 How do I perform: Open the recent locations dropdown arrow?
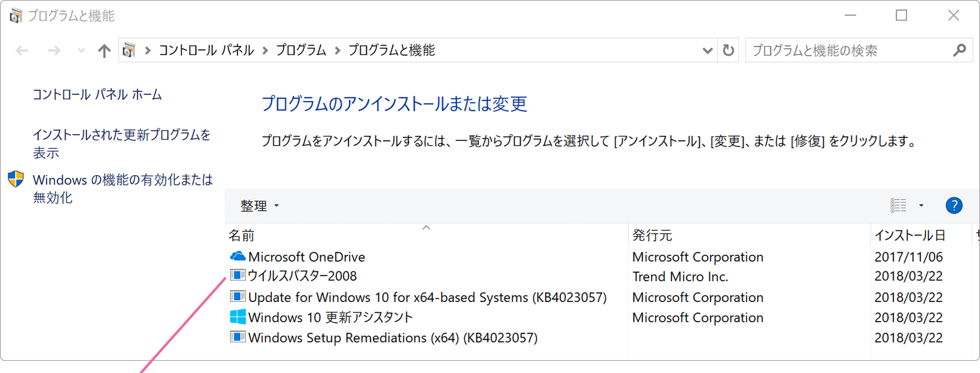[x=81, y=50]
